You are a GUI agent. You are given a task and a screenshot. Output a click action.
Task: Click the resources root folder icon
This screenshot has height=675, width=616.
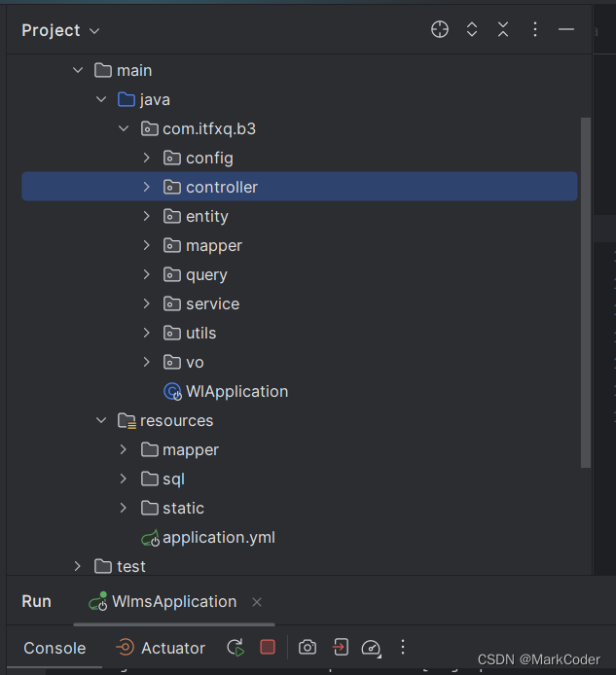[127, 420]
